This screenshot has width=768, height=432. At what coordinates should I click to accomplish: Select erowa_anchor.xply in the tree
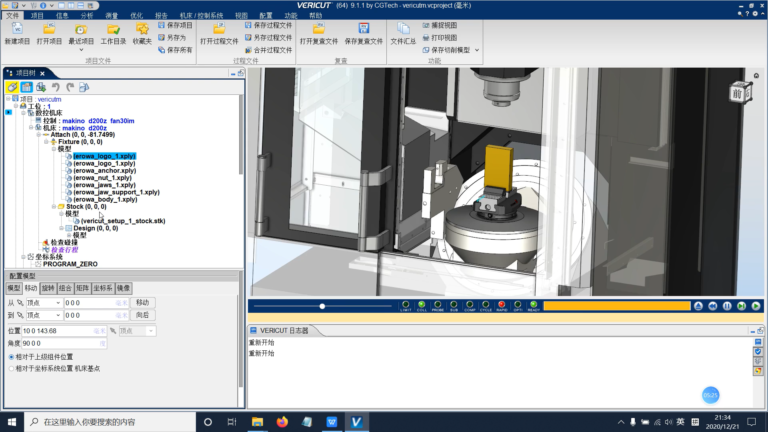[105, 170]
